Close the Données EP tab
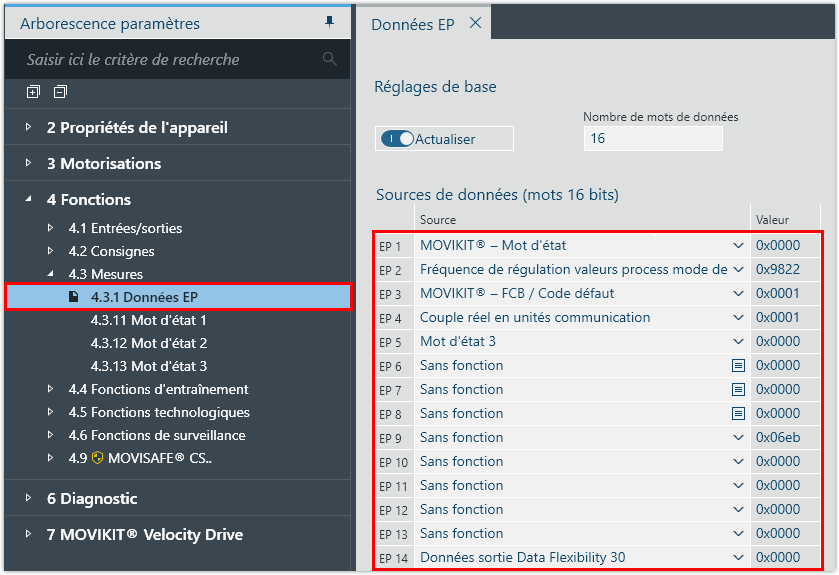This screenshot has width=839, height=575. click(x=475, y=23)
